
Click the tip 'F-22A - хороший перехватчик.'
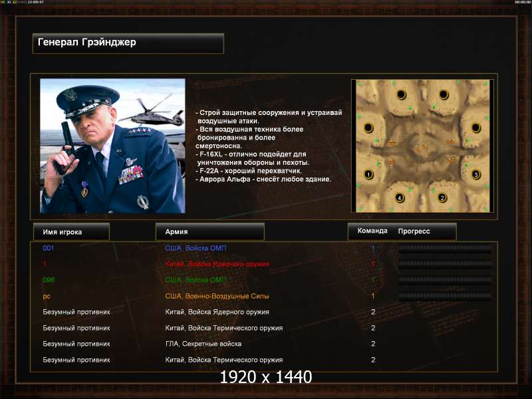pos(249,171)
